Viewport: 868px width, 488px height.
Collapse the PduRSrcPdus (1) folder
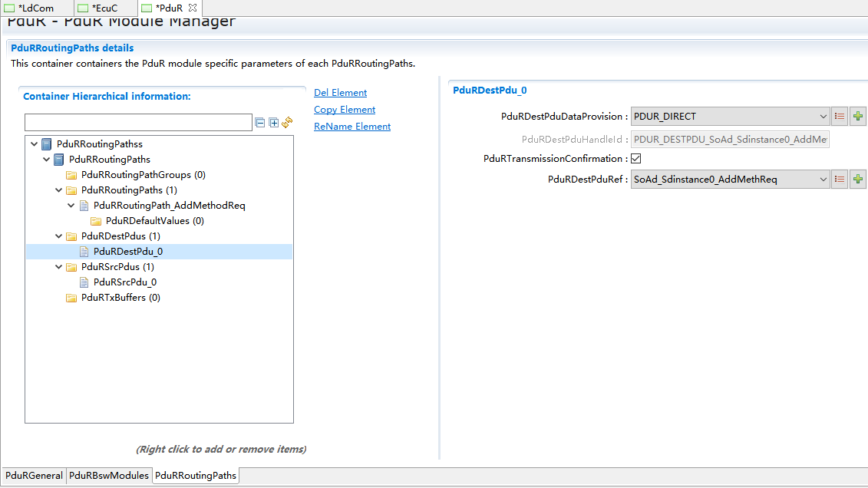point(59,267)
